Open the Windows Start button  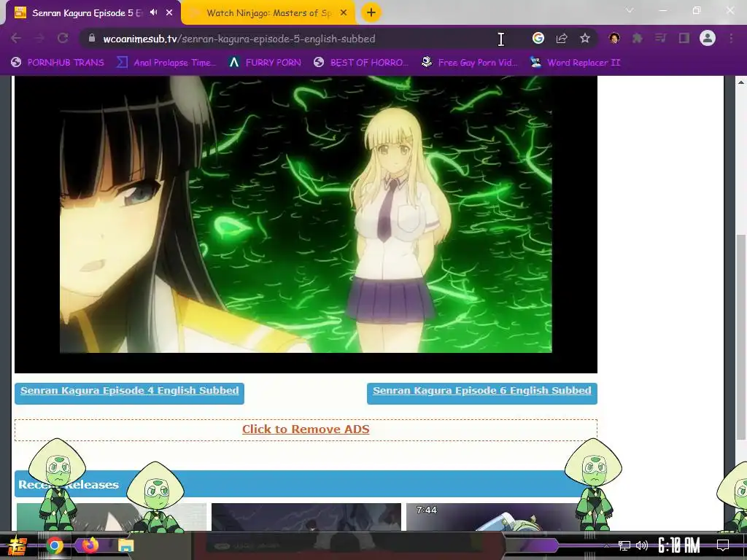tap(18, 545)
